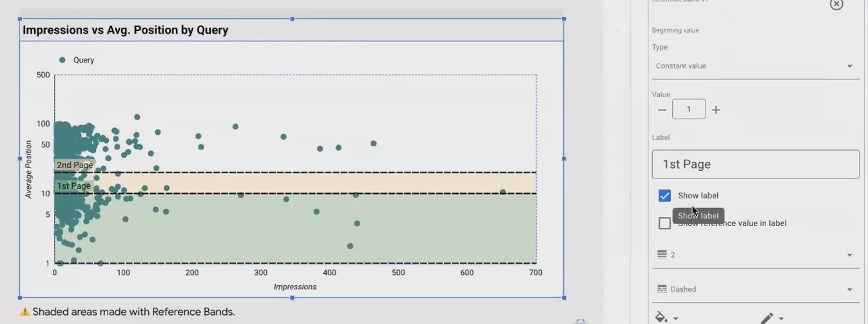Screen dimensions: 868x324
Task: Select the chart title Impressions vs Avg. Position by Query
Action: [x=126, y=30]
